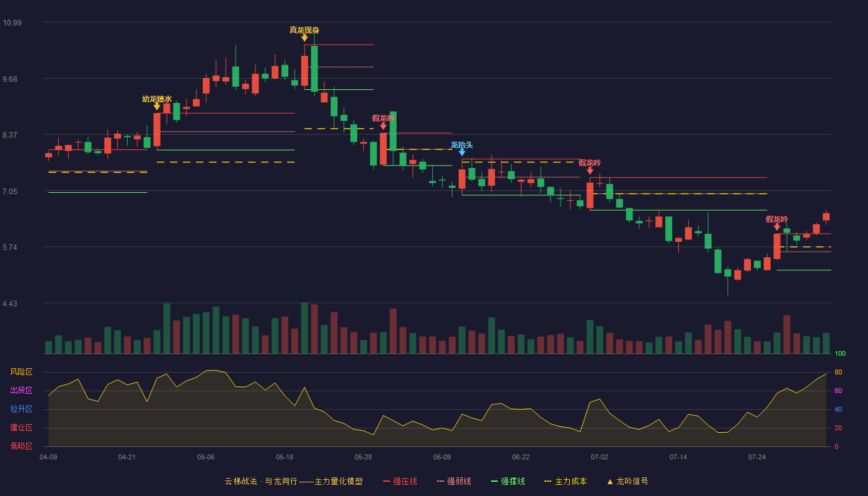This screenshot has height=496, width=868.
Task: Click the 20 indicator scale value
Action: tap(838, 428)
